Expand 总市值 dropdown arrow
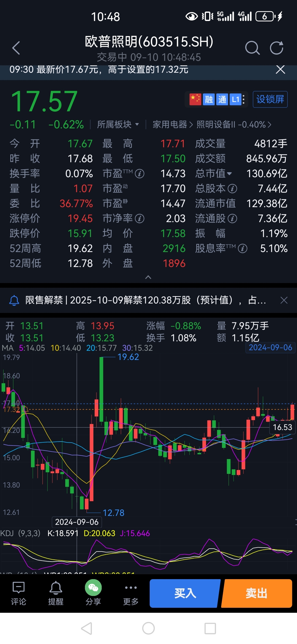 [x=229, y=174]
